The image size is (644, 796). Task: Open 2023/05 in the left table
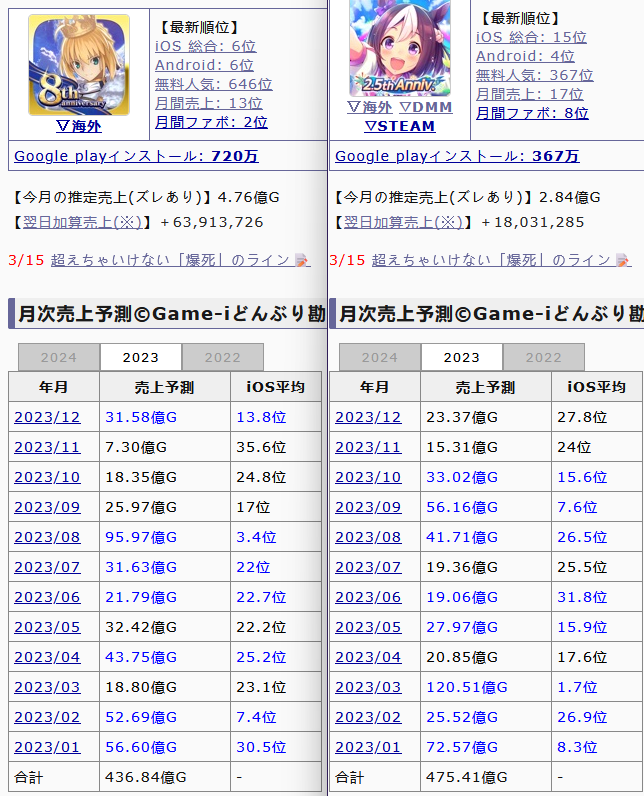[47, 627]
